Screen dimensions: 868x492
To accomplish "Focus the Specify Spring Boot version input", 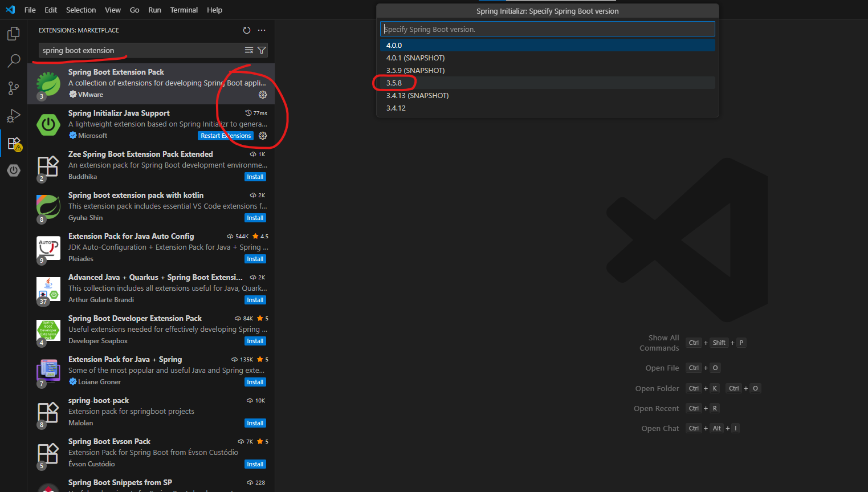I will pos(548,29).
